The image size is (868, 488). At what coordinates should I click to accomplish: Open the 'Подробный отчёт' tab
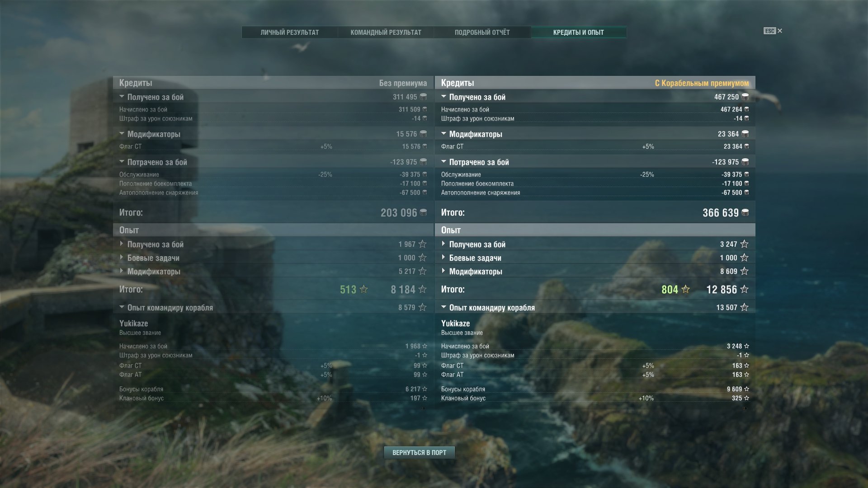(482, 33)
